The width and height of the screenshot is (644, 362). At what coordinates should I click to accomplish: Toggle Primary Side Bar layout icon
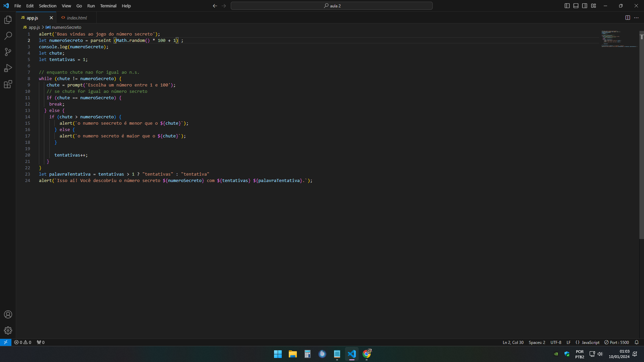point(567,6)
